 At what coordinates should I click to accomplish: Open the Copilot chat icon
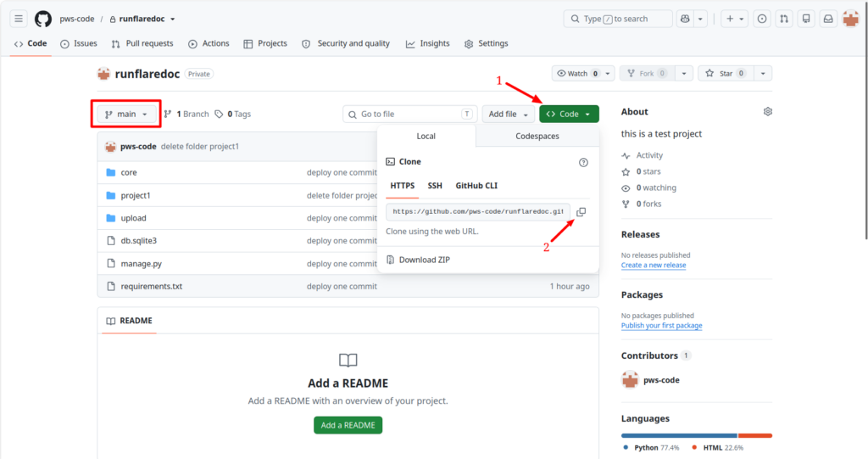[x=685, y=19]
